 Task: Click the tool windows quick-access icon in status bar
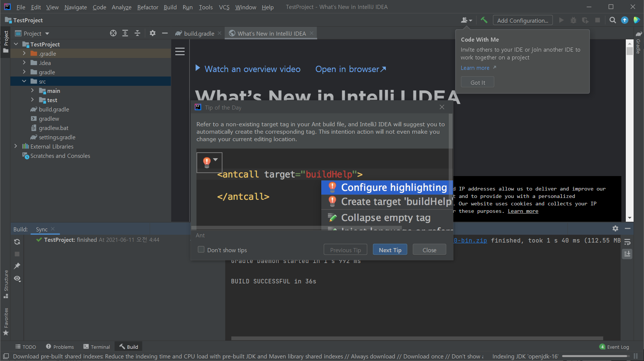6,356
